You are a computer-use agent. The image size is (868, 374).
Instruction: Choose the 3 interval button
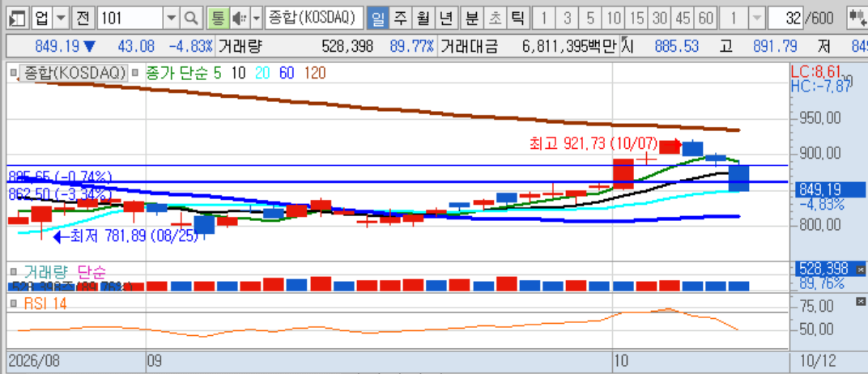[x=568, y=19]
